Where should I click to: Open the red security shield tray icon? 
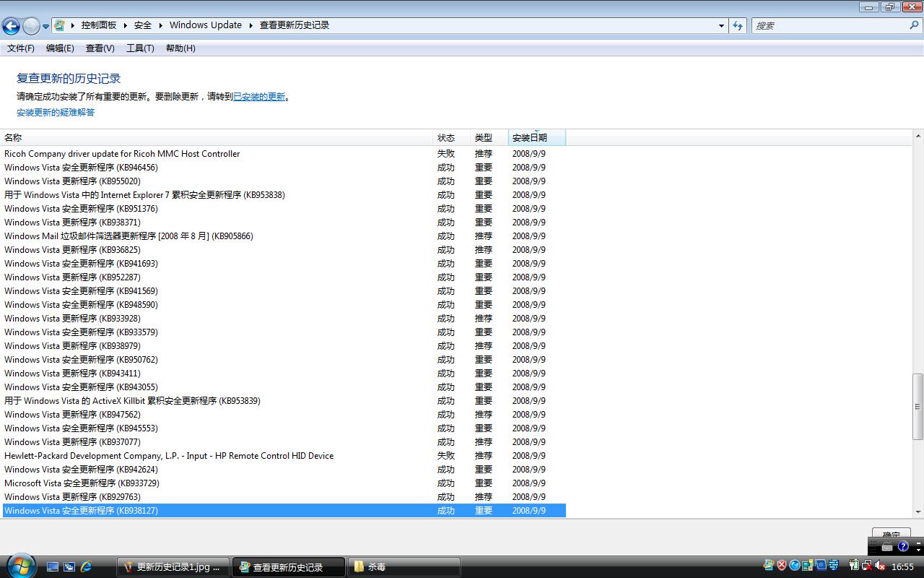tap(782, 566)
